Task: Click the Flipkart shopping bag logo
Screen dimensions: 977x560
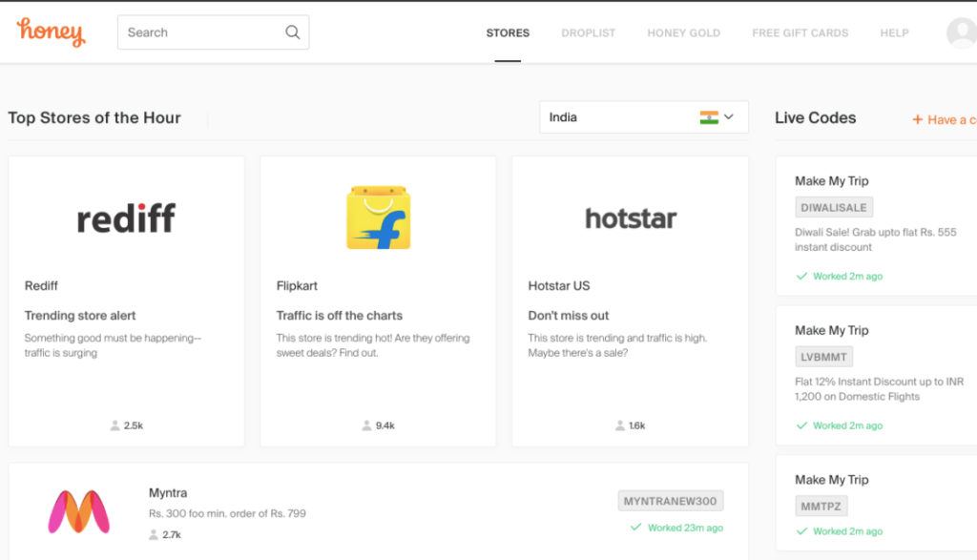Action: 378,218
